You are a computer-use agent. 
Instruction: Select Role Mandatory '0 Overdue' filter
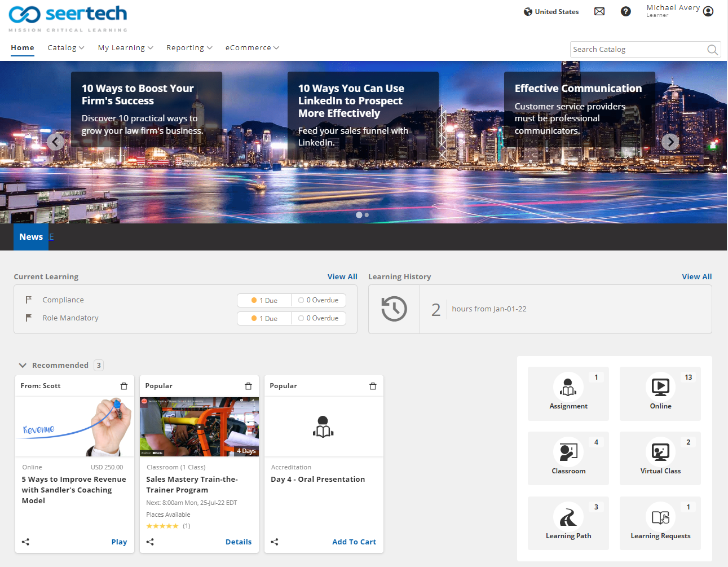[319, 318]
